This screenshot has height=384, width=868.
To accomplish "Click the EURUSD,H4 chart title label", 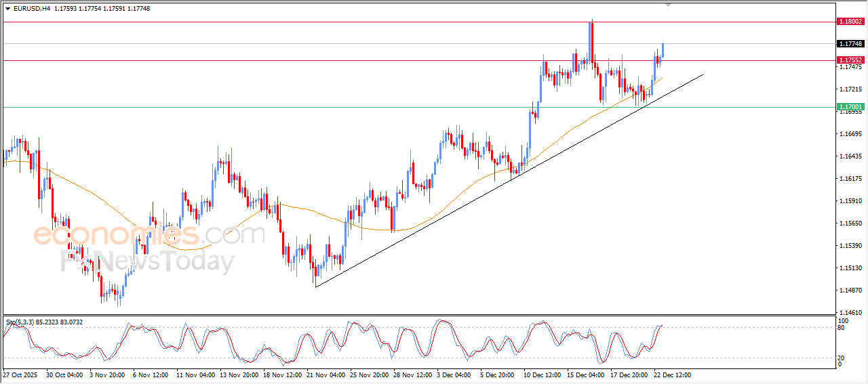I will point(31,9).
